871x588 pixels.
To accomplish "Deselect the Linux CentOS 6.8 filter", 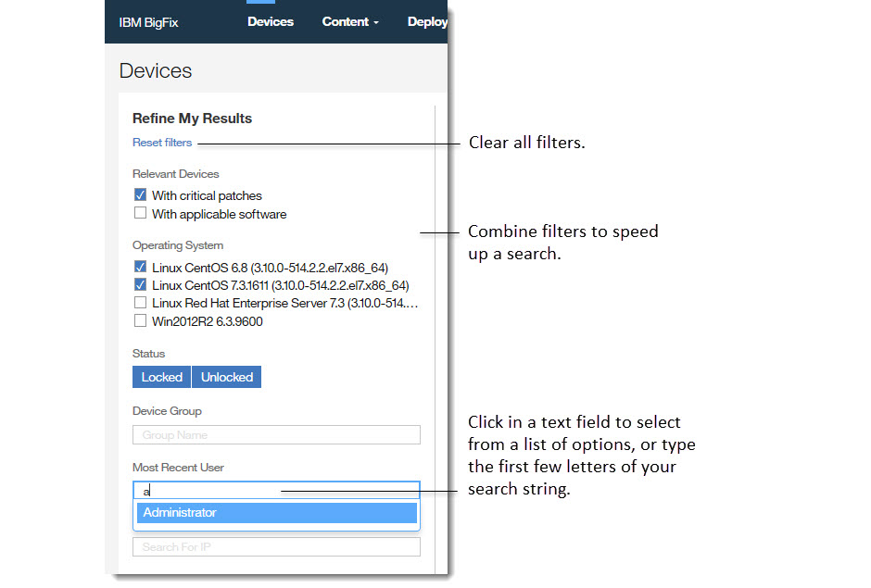I will coord(141,267).
